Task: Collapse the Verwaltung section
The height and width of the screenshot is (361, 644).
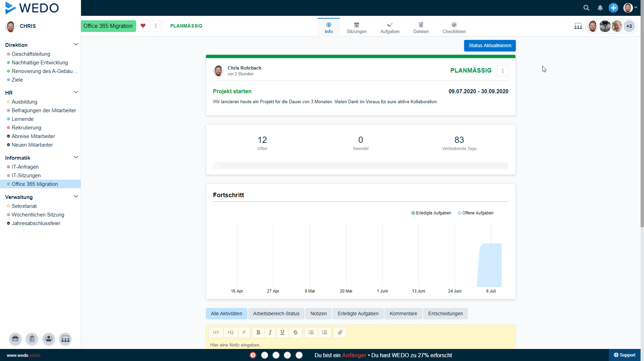Action: coord(76,197)
